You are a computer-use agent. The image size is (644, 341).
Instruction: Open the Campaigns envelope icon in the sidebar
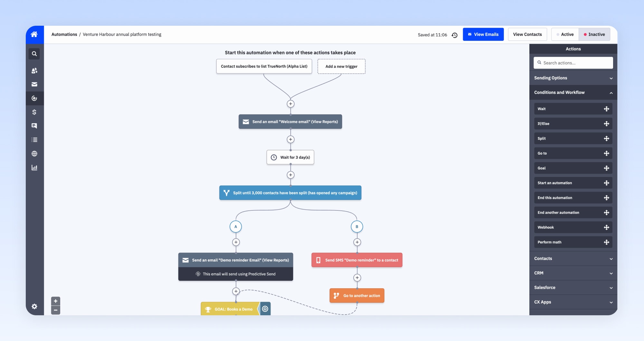pyautogui.click(x=34, y=84)
